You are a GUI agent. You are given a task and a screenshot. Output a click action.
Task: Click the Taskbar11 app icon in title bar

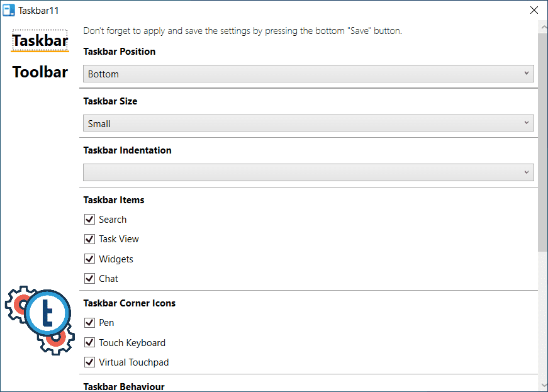coord(9,10)
